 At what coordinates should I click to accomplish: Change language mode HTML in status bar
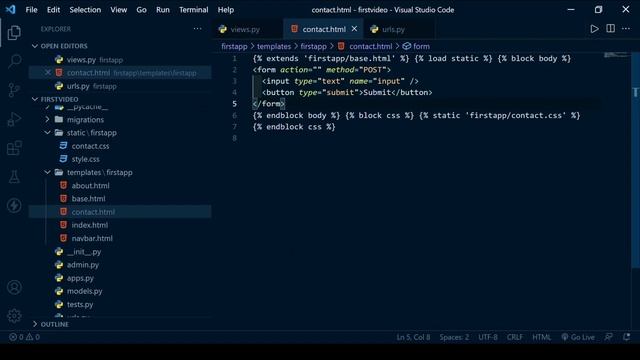[542, 337]
